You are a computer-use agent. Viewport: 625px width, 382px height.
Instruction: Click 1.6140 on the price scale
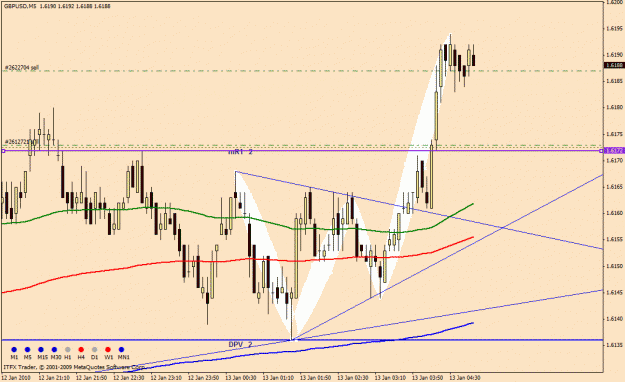[x=615, y=319]
